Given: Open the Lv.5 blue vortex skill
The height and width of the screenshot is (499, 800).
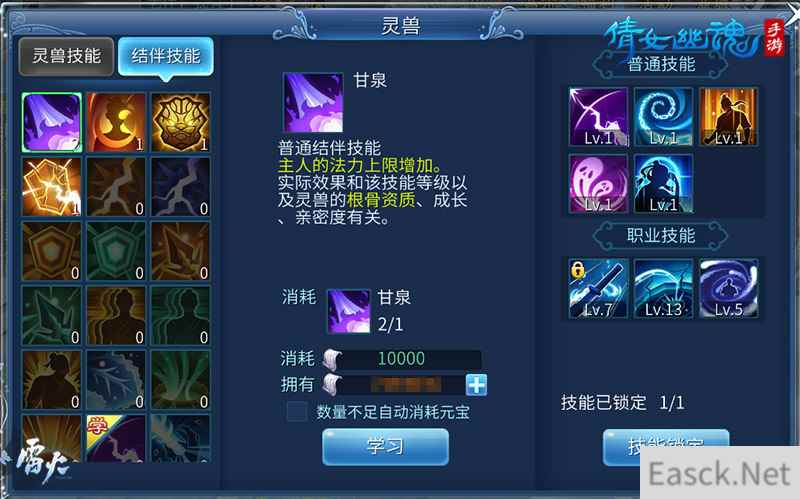Looking at the screenshot, I should [728, 289].
